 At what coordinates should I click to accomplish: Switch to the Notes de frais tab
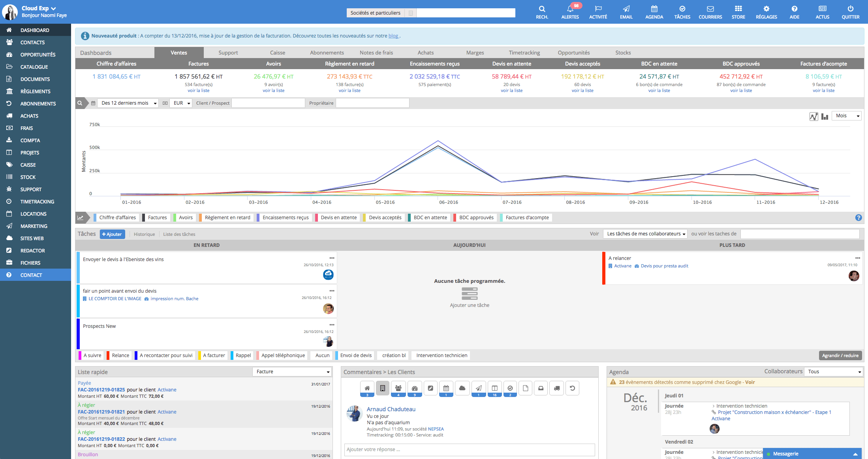(376, 53)
